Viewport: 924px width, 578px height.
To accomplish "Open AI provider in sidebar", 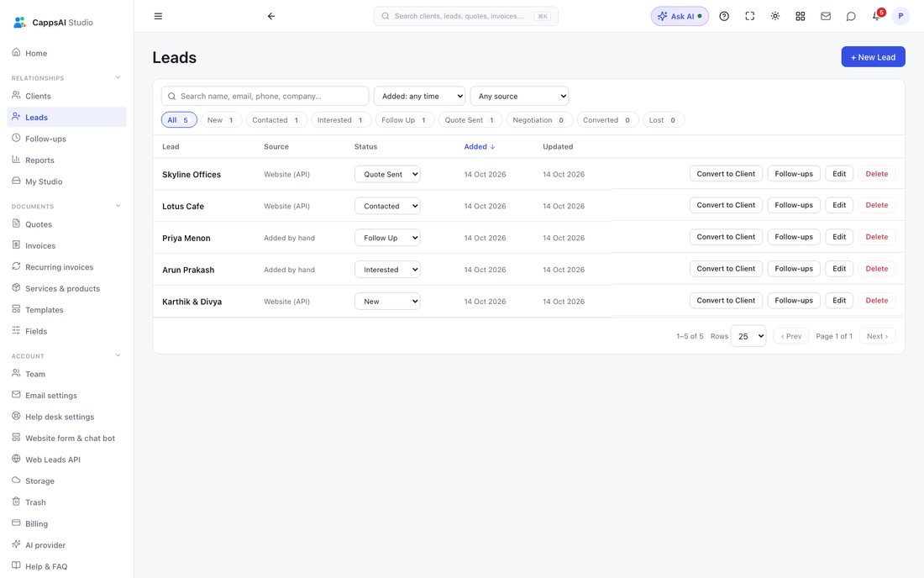I will coord(66,545).
